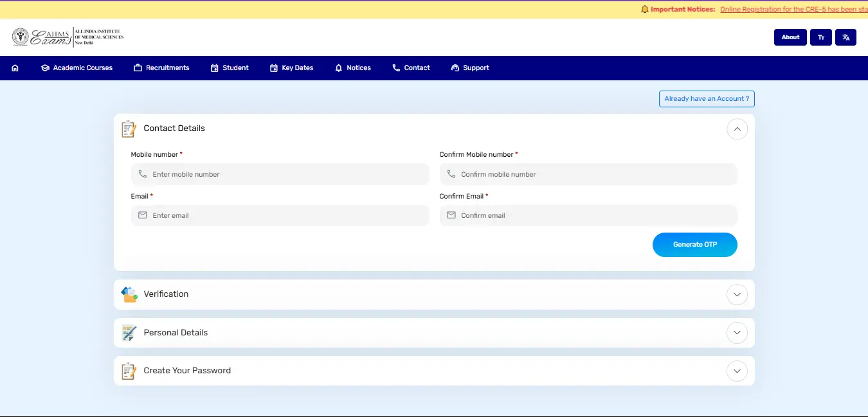Open the Support menu
The height and width of the screenshot is (417, 868).
[x=470, y=68]
